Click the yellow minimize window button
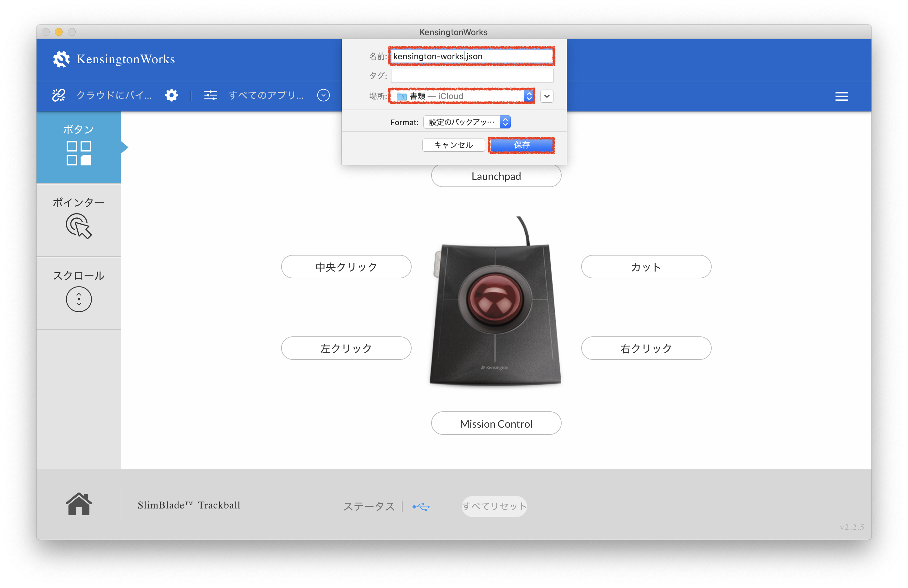908x588 pixels. (x=59, y=32)
